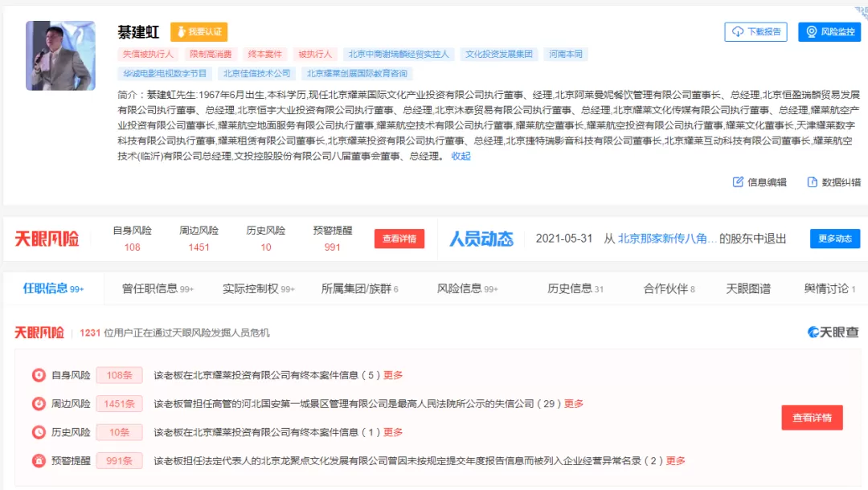The width and height of the screenshot is (868, 490).
Task: Click the profile photo thumbnail
Action: [x=60, y=55]
